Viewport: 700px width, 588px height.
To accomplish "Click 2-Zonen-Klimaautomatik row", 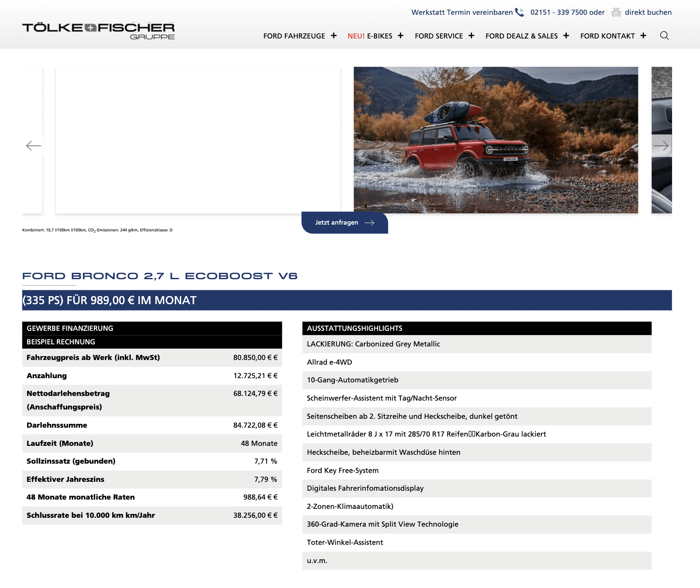I will pyautogui.click(x=477, y=506).
